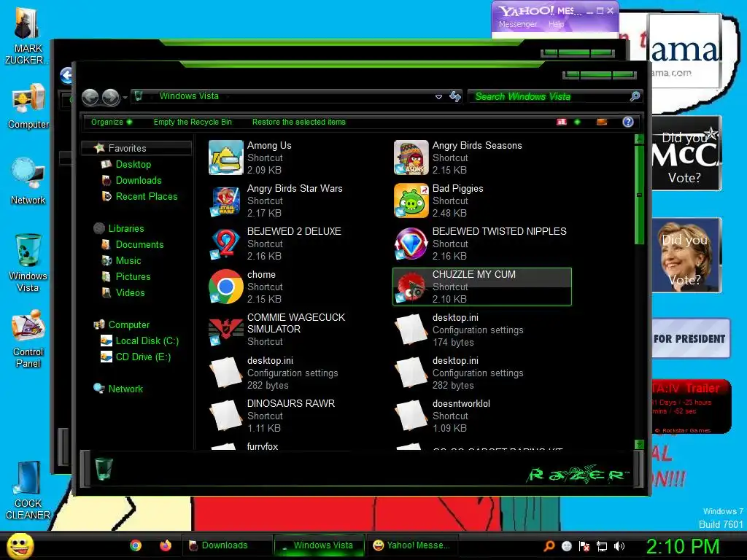
Task: Click the Windows Vista address path text
Action: [189, 96]
